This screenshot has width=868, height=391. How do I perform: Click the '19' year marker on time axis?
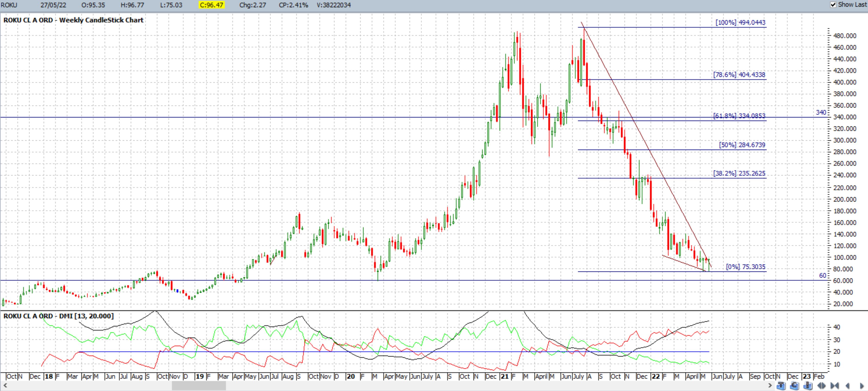pyautogui.click(x=200, y=377)
